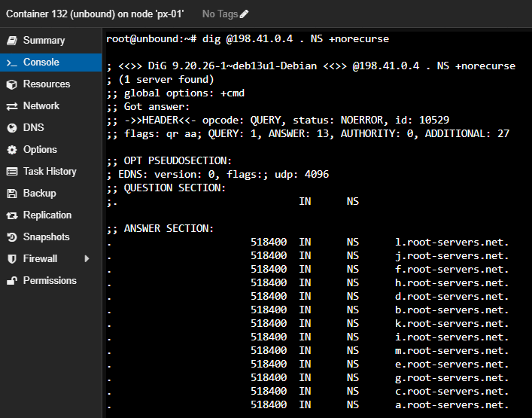The width and height of the screenshot is (532, 418).
Task: Click the Replication retweet icon
Action: click(12, 215)
